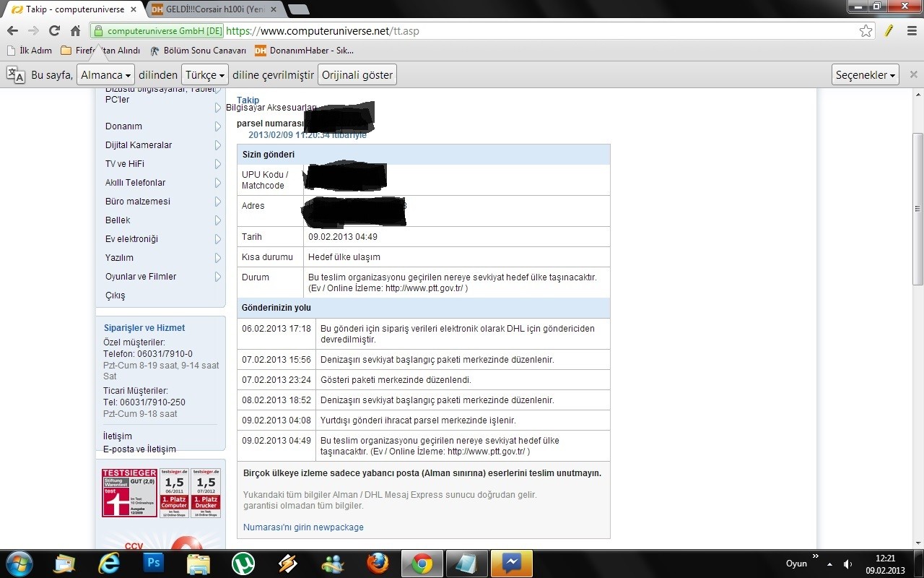Click the page vertical scrollbar thumb
The width and height of the screenshot is (924, 578).
pyautogui.click(x=918, y=209)
